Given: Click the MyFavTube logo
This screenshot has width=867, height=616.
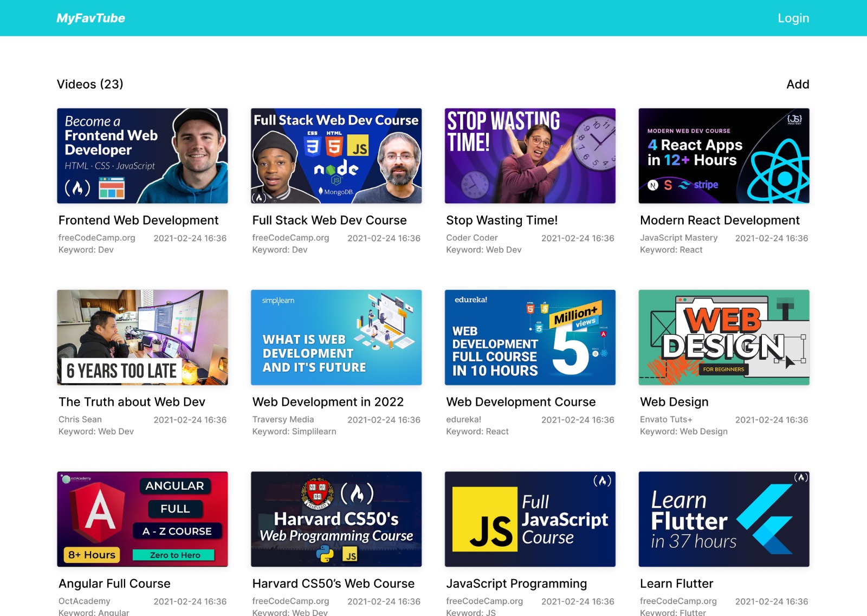Looking at the screenshot, I should tap(90, 18).
